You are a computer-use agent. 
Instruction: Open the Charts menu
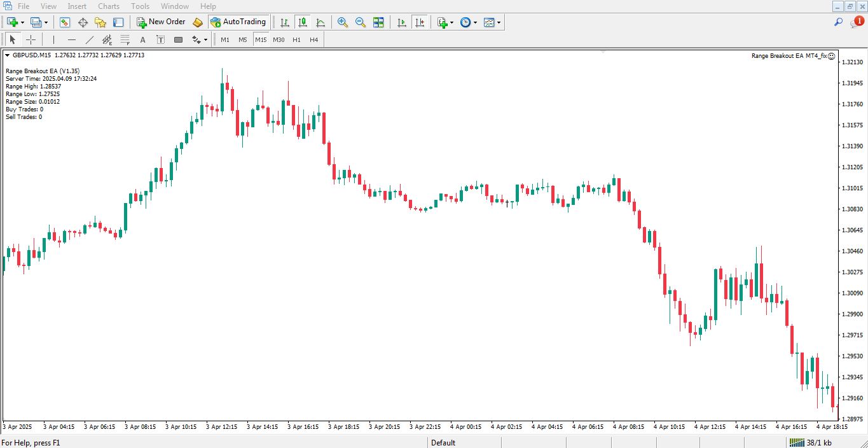[x=108, y=6]
